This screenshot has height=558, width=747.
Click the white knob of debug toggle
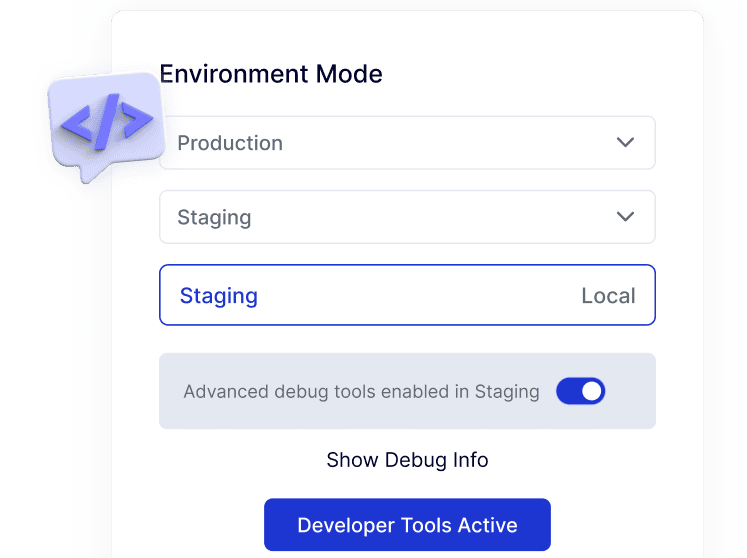(x=592, y=392)
